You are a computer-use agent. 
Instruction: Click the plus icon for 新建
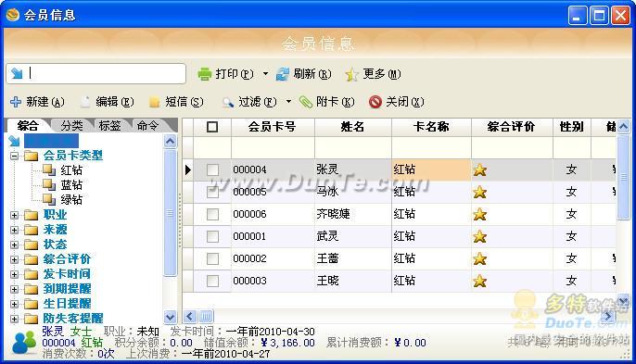click(x=16, y=102)
